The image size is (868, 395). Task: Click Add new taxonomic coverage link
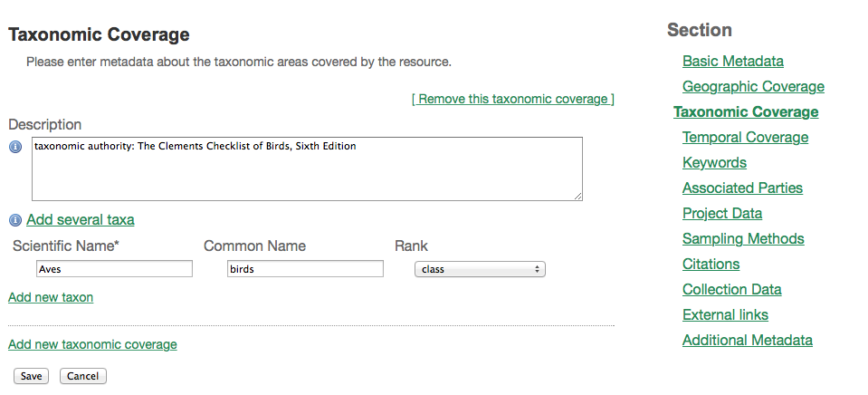pos(92,344)
